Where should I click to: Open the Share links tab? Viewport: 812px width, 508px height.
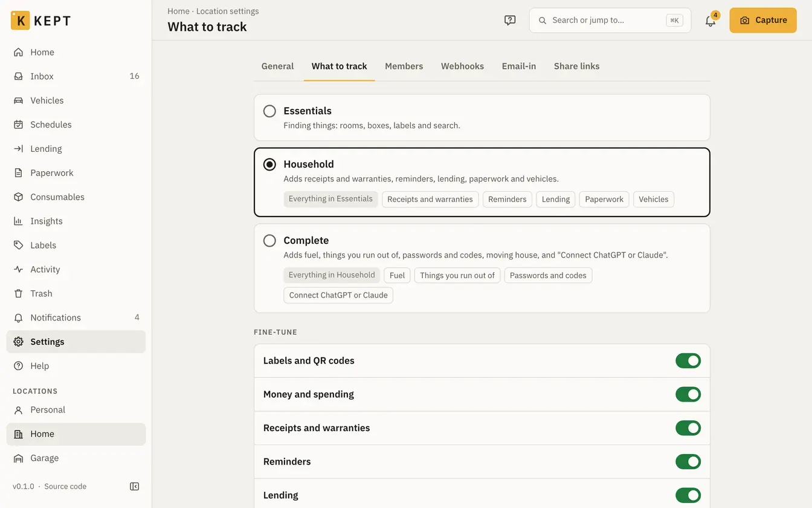tap(577, 67)
